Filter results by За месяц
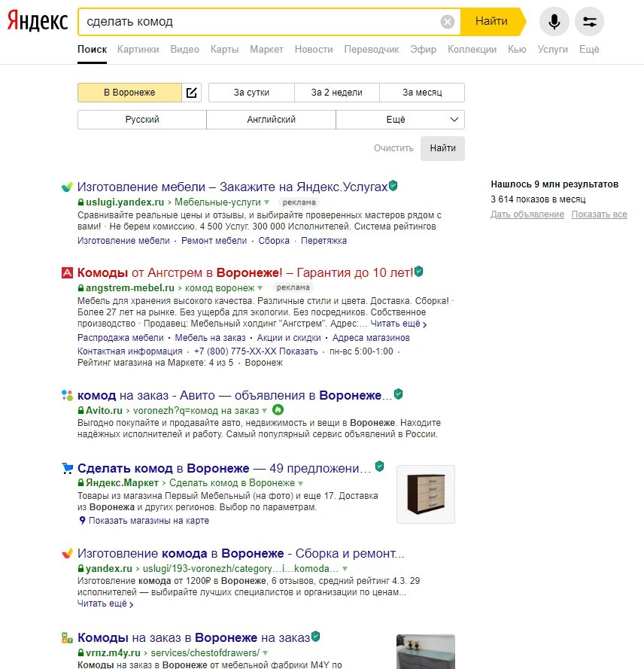The height and width of the screenshot is (669, 644). pyautogui.click(x=422, y=93)
